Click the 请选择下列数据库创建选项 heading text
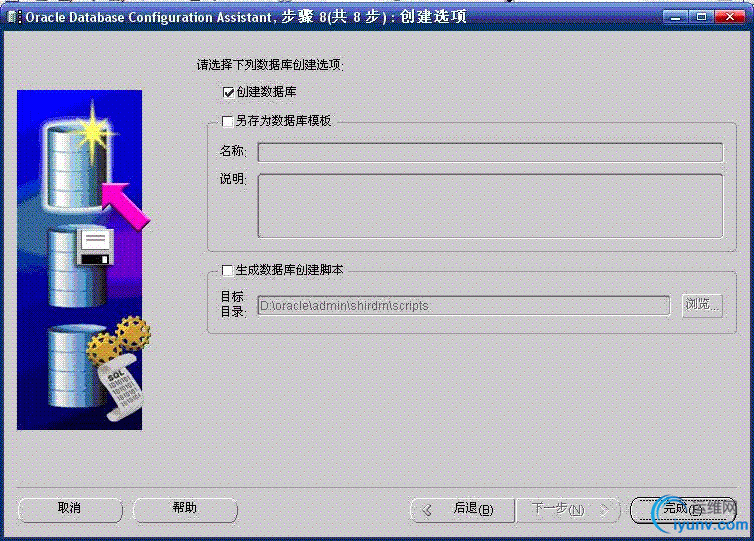This screenshot has height=541, width=754. (270, 65)
